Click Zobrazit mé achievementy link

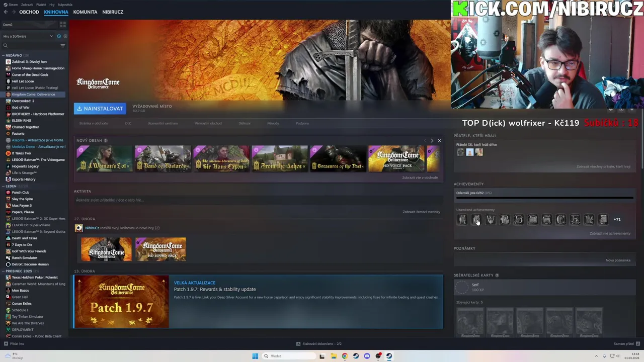click(610, 233)
